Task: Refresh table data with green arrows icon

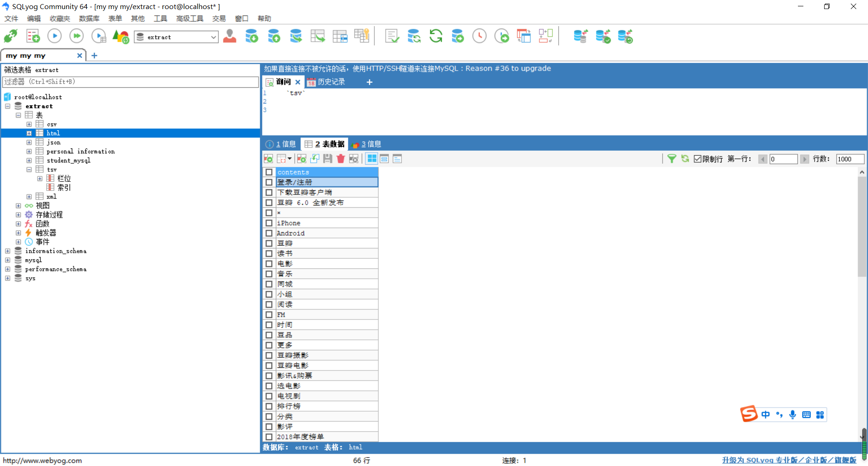Action: (685, 159)
